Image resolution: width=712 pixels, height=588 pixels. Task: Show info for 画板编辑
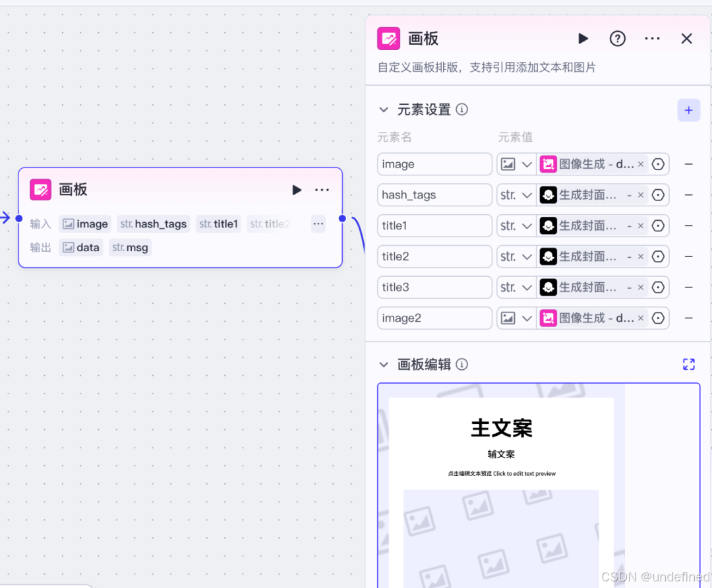tap(461, 364)
